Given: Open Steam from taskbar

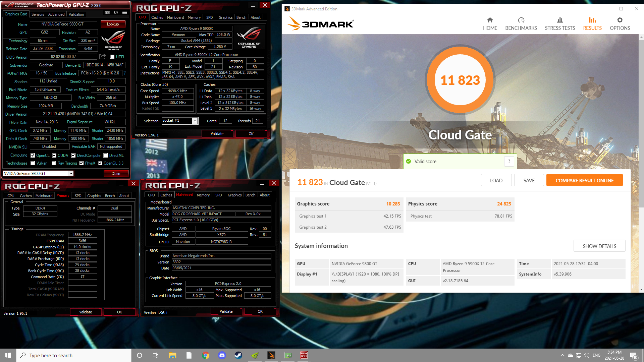Looking at the screenshot, I should tap(238, 355).
